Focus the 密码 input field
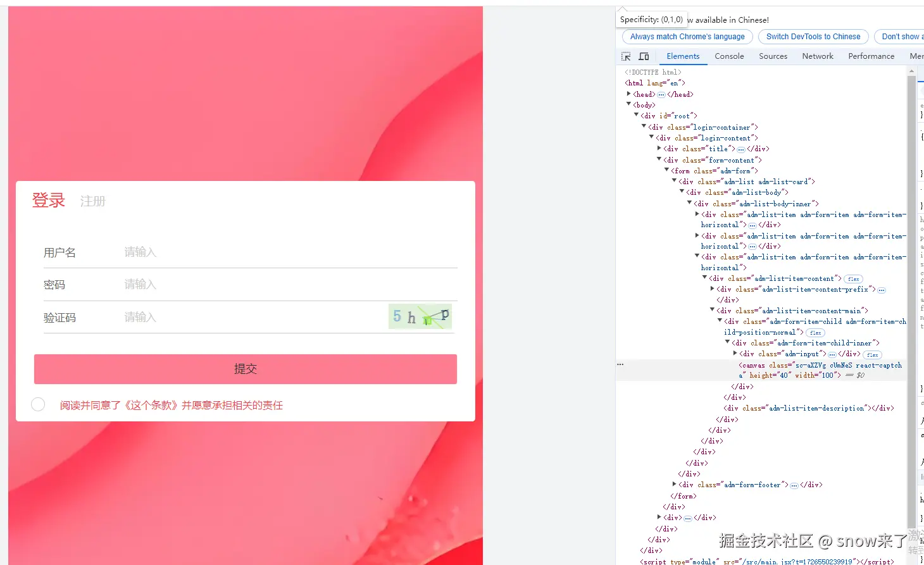Screen dimensions: 924x565 coord(290,285)
